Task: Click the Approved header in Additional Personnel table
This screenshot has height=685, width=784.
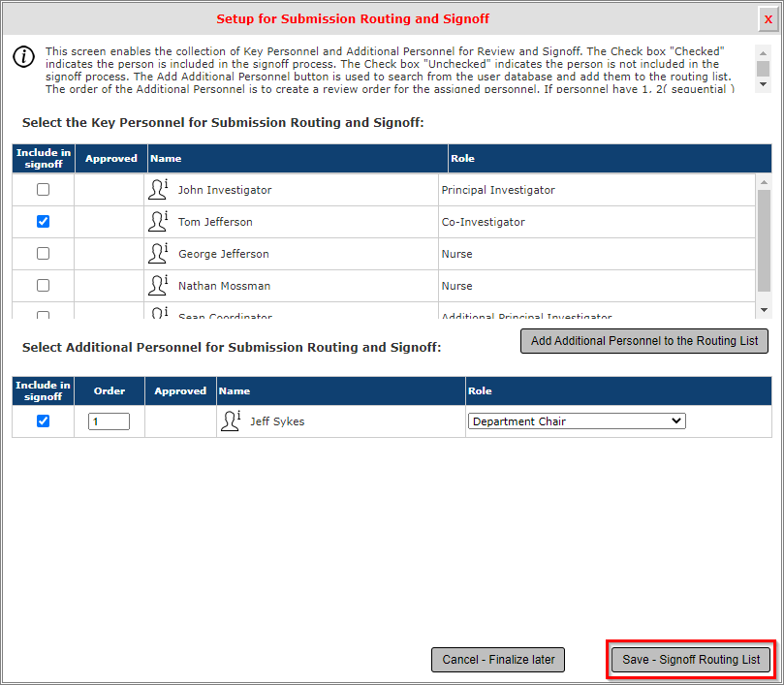Action: [180, 391]
